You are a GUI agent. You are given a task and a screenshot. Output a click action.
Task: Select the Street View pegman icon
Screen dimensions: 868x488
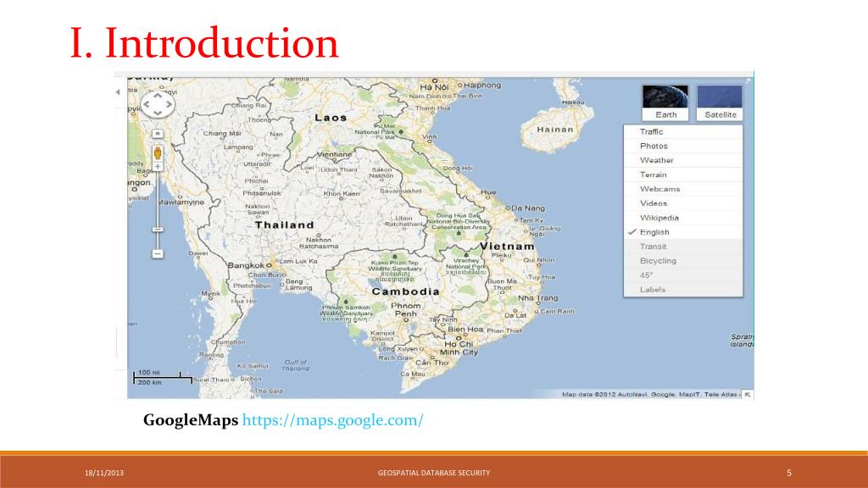point(158,152)
